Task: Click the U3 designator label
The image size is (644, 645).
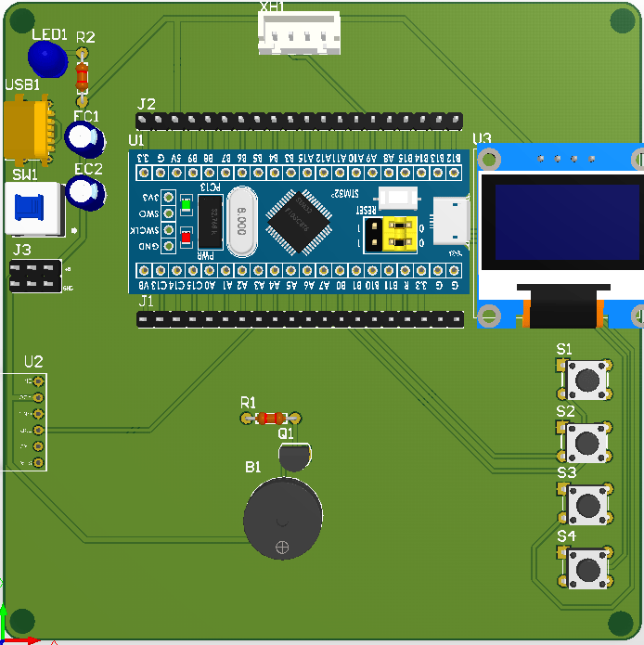Action: [482, 138]
